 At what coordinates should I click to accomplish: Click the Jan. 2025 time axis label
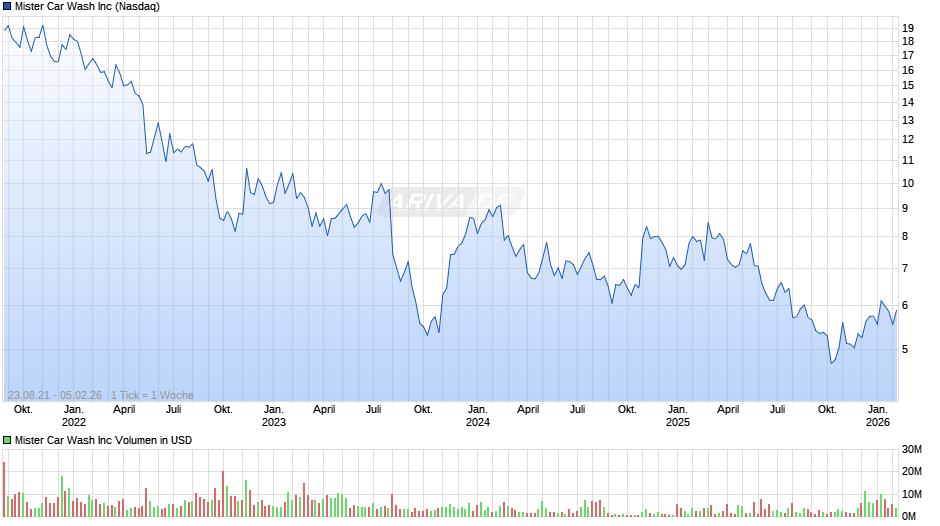click(x=678, y=416)
